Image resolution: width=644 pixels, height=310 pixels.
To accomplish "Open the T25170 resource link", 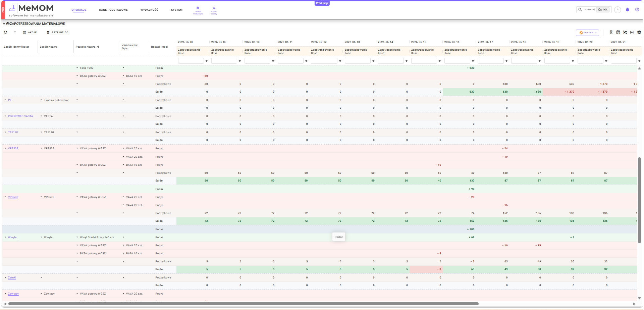I will [x=13, y=132].
